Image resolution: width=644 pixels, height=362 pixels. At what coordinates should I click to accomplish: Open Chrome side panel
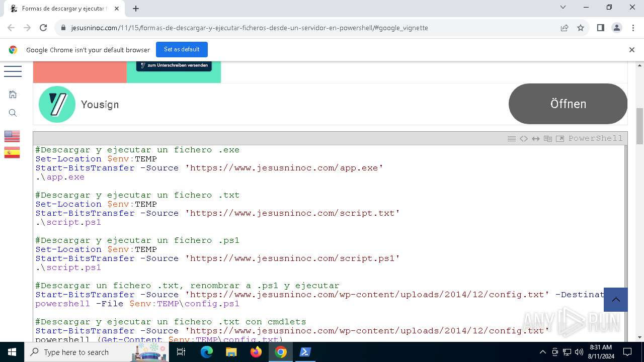pyautogui.click(x=600, y=28)
